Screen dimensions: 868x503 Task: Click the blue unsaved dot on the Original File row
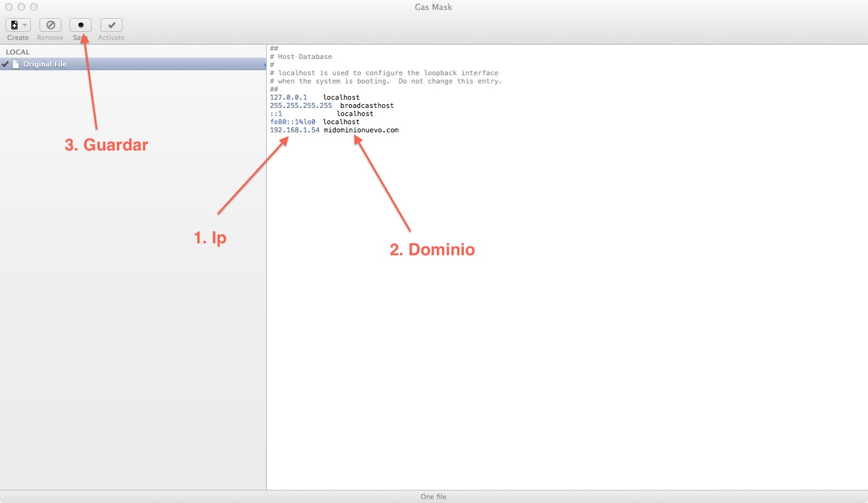(264, 65)
